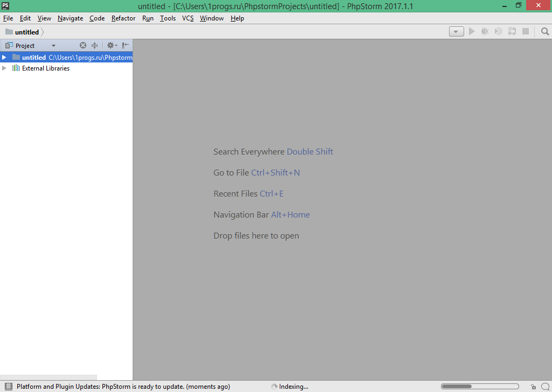The width and height of the screenshot is (552, 392).
Task: Click 'Navigation Bar Alt+Home' hint text
Action: 261,215
